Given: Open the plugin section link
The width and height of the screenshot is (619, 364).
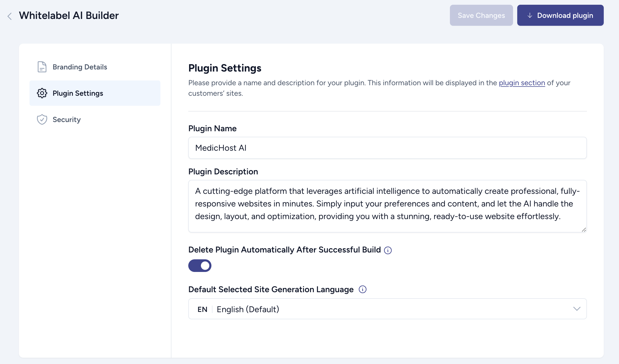Looking at the screenshot, I should click(522, 83).
